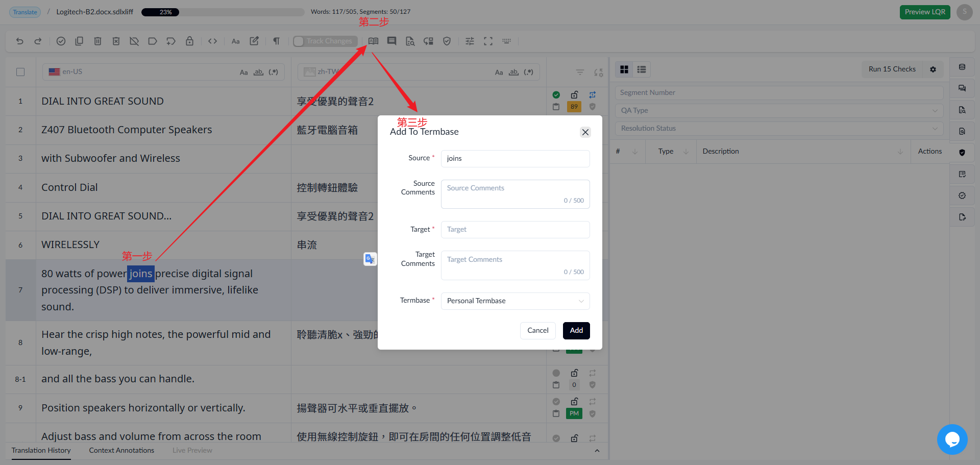Click the find and search document icon
Image resolution: width=980 pixels, height=465 pixels.
pos(410,41)
